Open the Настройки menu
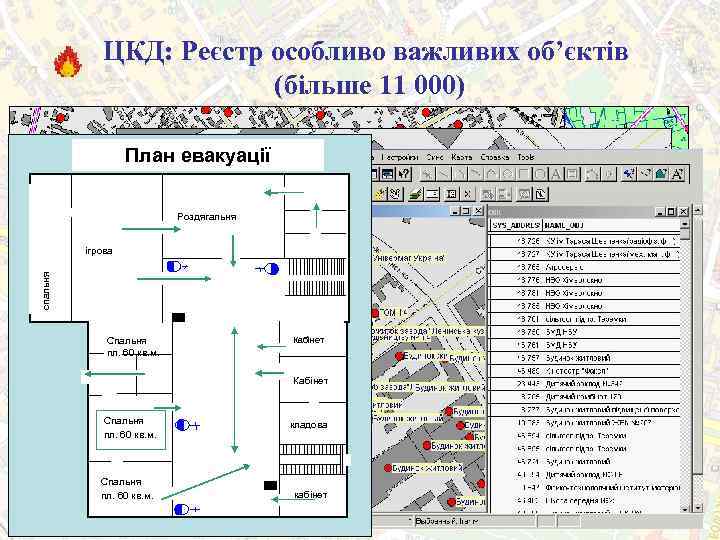This screenshot has width=720, height=540. 399,158
